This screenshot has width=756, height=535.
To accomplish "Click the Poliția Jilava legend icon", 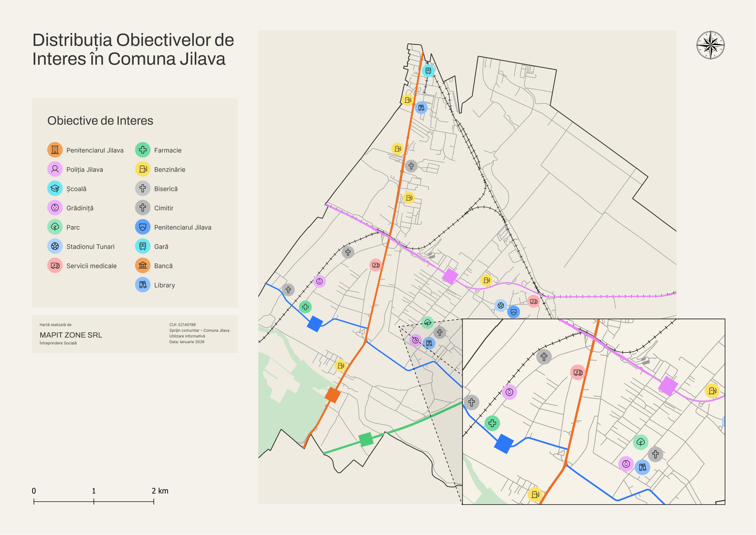I will pos(55,169).
